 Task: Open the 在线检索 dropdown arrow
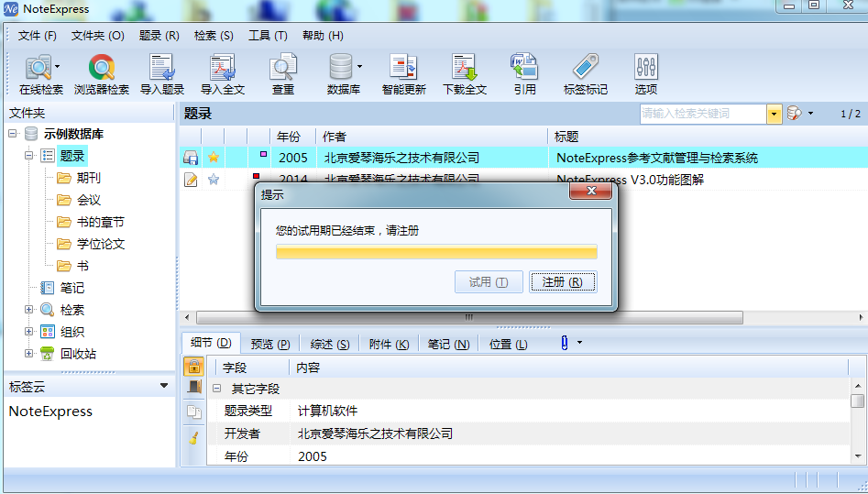coord(58,67)
